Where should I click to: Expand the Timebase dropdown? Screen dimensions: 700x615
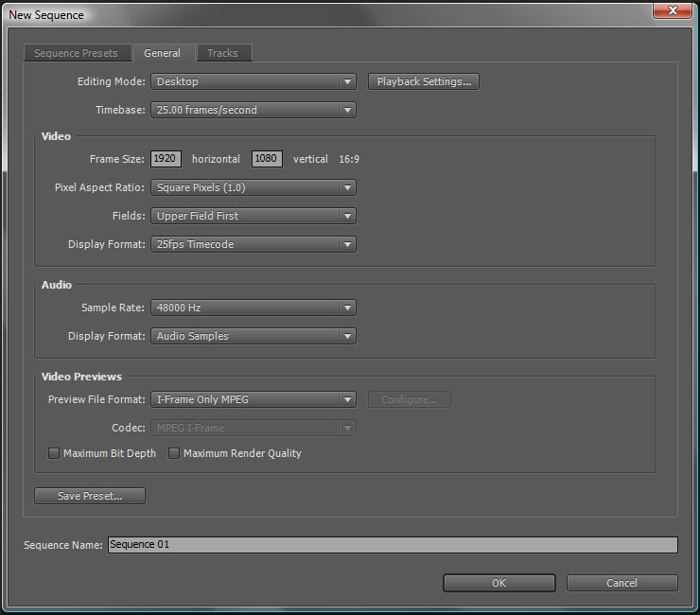[253, 111]
